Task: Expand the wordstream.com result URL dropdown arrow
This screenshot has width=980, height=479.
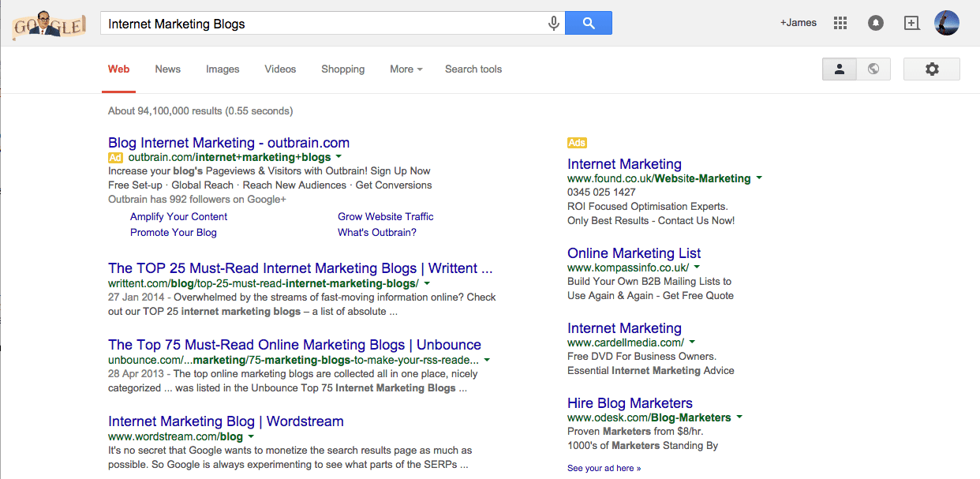Action: click(251, 436)
